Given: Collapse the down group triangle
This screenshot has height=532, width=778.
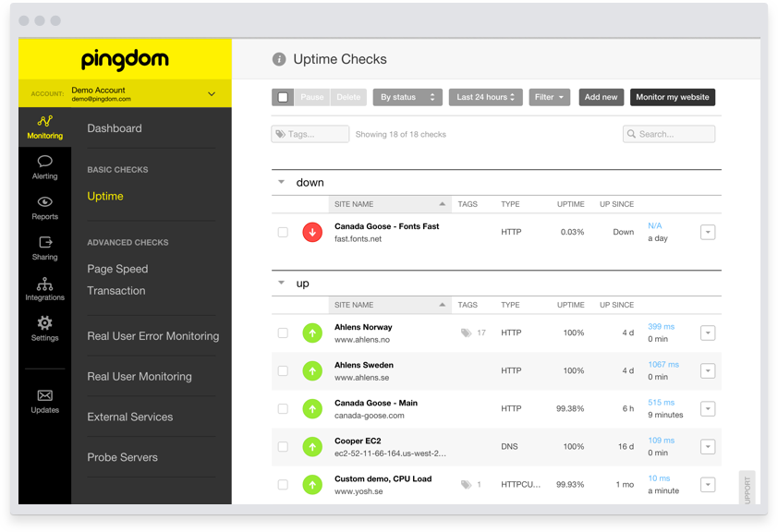Looking at the screenshot, I should 281,182.
